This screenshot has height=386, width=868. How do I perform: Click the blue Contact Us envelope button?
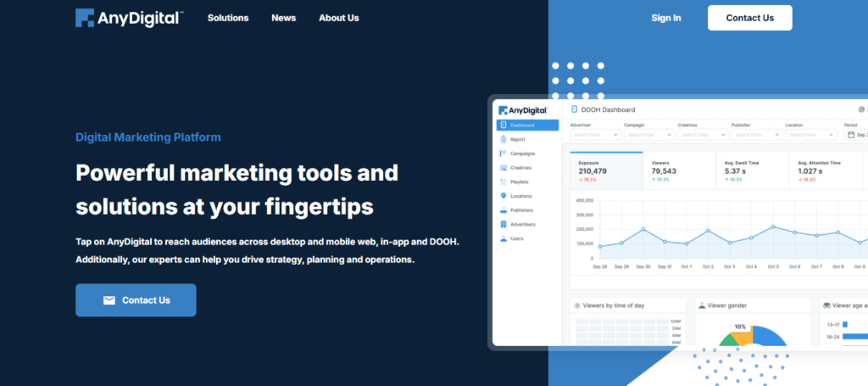(136, 300)
